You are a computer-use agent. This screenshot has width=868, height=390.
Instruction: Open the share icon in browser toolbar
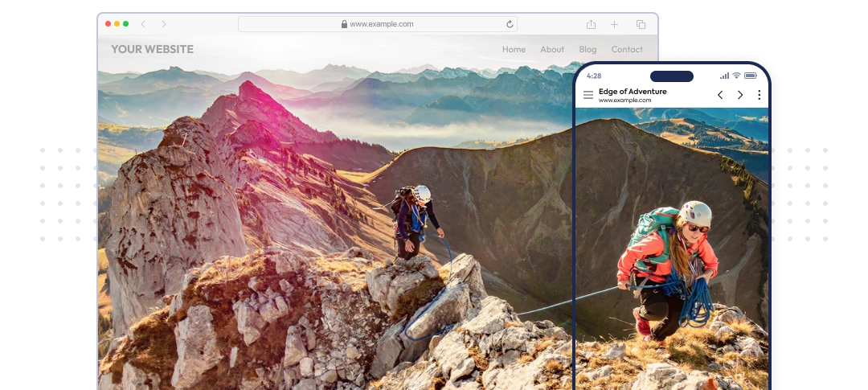(x=592, y=24)
